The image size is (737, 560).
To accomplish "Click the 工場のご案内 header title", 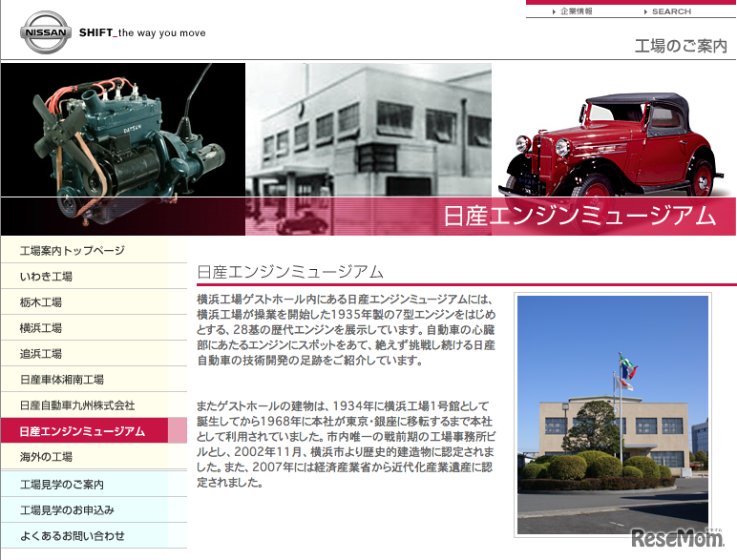I will point(681,46).
